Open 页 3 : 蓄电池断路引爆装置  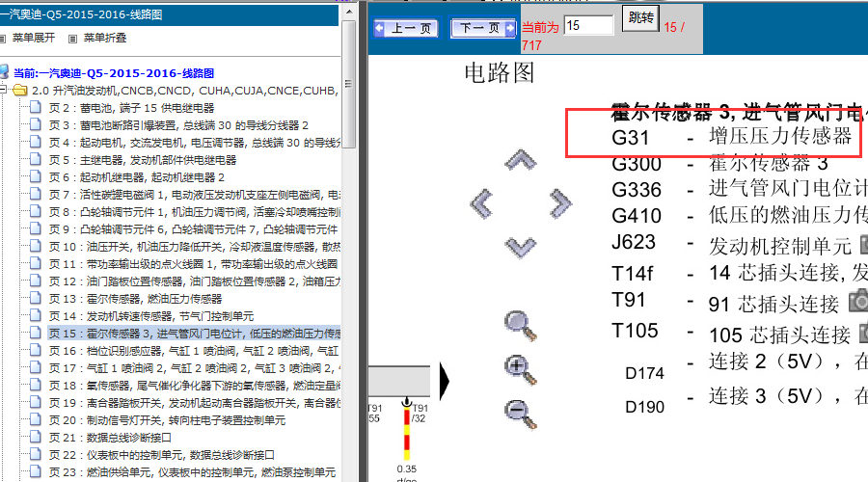(178, 125)
